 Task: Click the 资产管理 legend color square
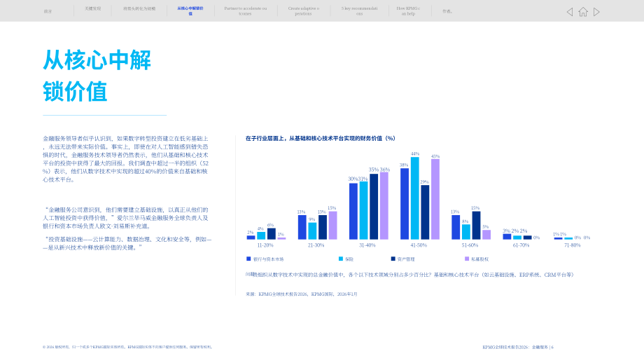click(x=393, y=259)
